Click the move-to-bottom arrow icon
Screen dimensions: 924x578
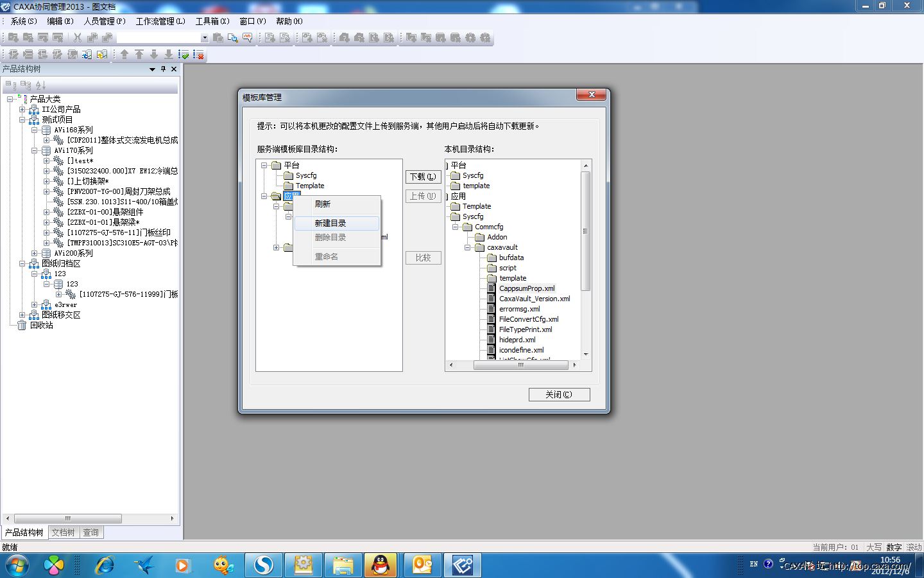[x=169, y=55]
